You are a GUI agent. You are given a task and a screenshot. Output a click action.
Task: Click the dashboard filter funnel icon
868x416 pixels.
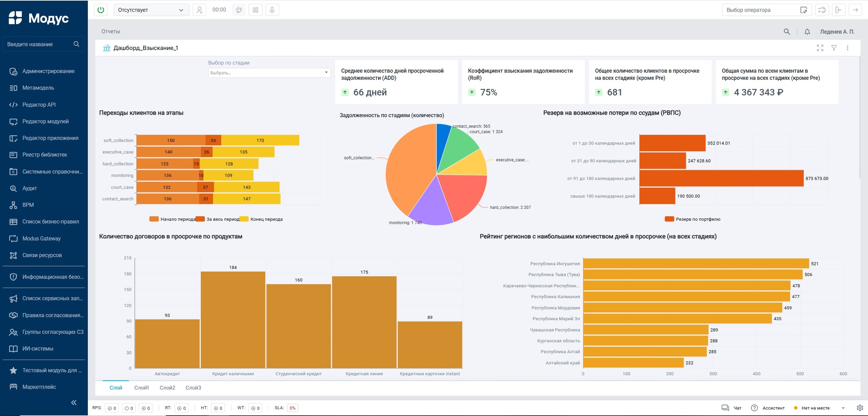[834, 48]
